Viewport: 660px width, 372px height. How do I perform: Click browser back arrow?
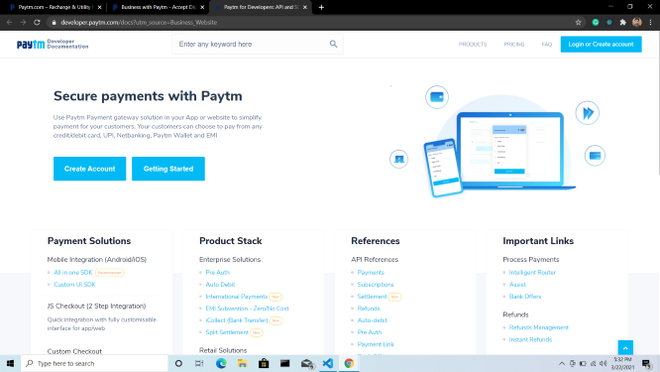tap(9, 22)
